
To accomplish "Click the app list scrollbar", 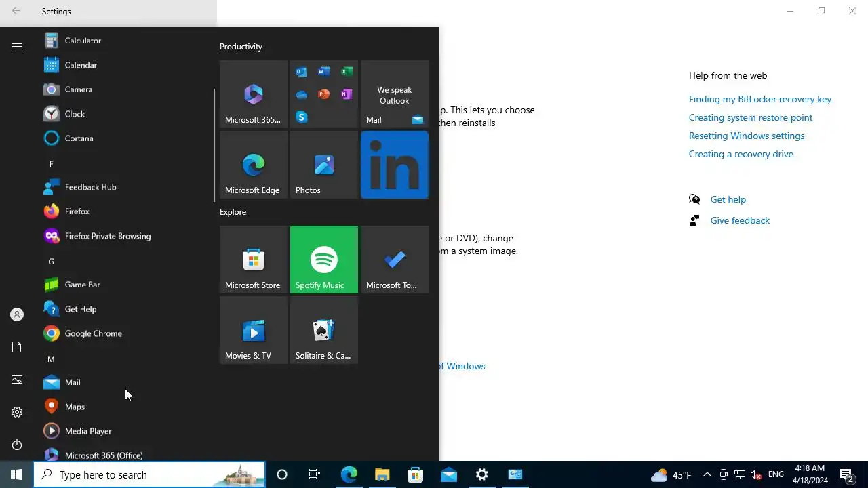I will (214, 145).
